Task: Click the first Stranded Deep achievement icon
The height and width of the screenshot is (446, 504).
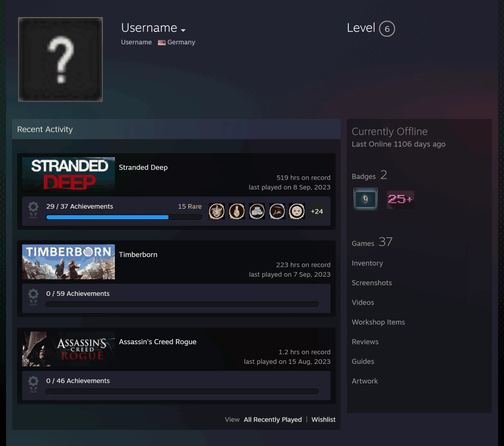Action: pyautogui.click(x=217, y=211)
